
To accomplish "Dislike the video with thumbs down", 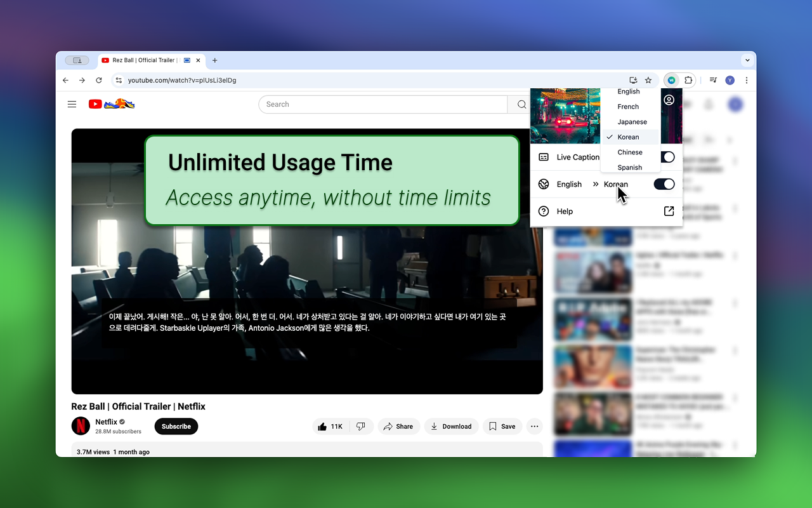I will point(360,427).
